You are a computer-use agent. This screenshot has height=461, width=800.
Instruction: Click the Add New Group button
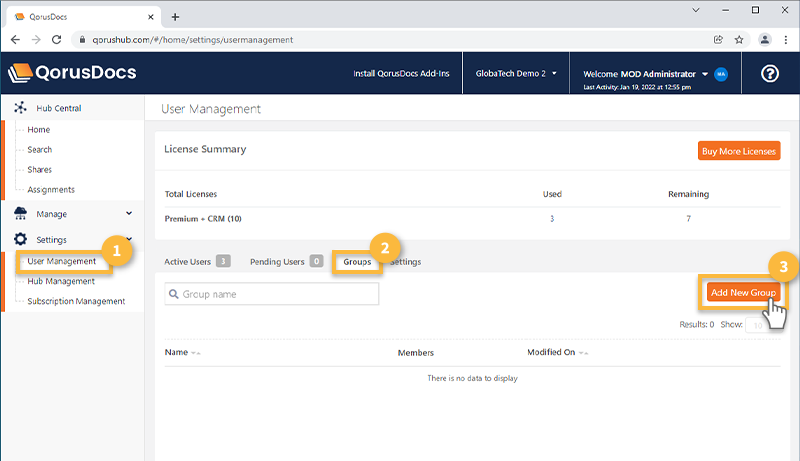[x=741, y=292]
